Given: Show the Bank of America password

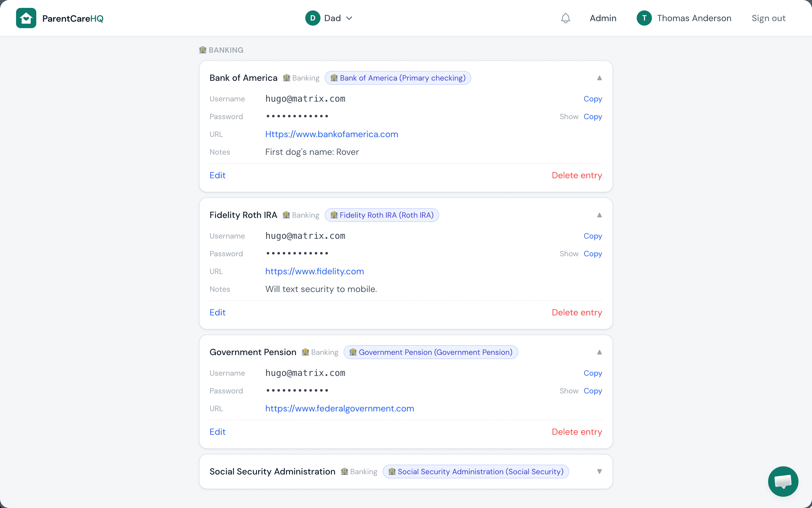Looking at the screenshot, I should 568,116.
